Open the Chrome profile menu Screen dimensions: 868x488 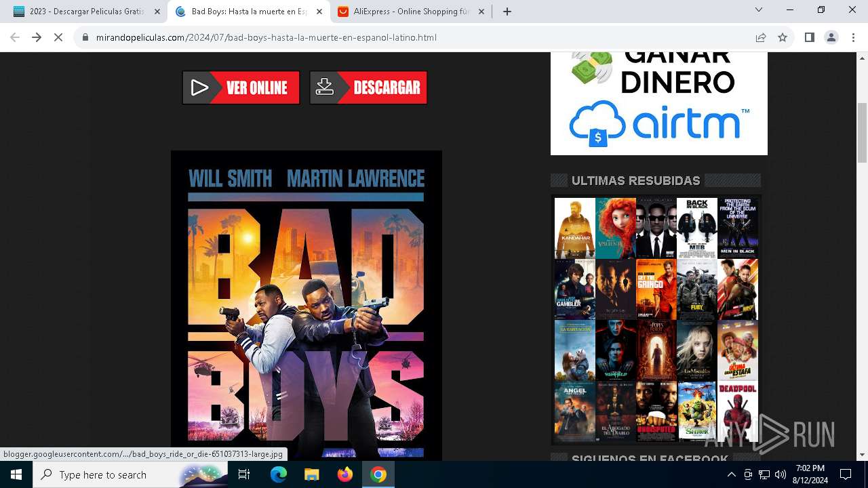(831, 37)
